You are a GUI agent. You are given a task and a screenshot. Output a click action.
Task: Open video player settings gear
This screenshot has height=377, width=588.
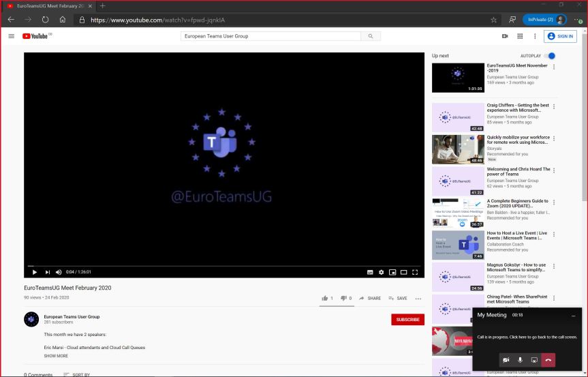pyautogui.click(x=382, y=272)
